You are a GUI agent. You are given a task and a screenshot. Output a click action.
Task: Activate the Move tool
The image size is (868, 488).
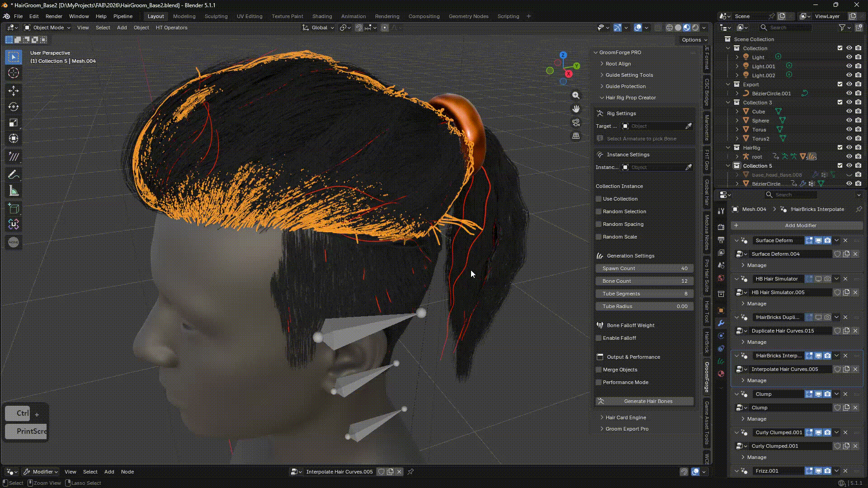tap(14, 91)
